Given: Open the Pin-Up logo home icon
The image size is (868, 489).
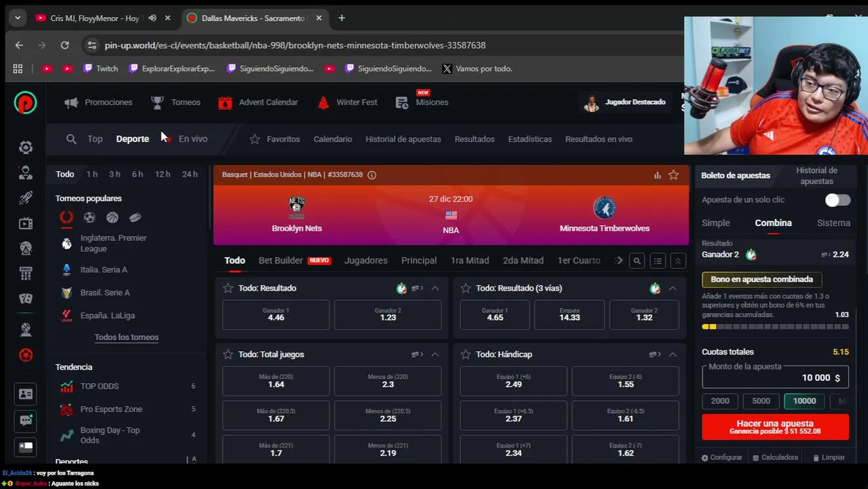Looking at the screenshot, I should [25, 103].
